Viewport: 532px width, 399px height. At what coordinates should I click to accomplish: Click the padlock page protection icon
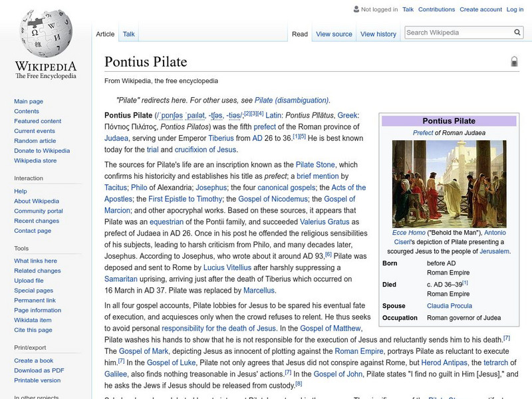[x=514, y=62]
